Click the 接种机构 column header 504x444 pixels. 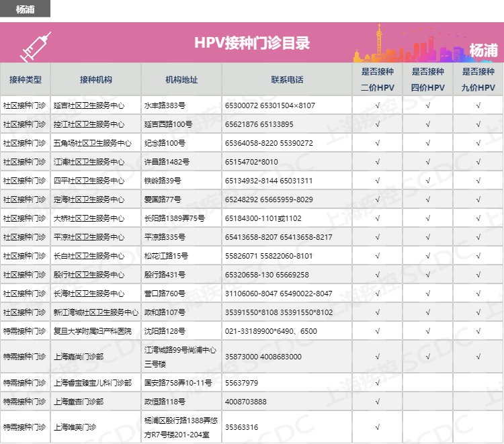[x=95, y=79]
